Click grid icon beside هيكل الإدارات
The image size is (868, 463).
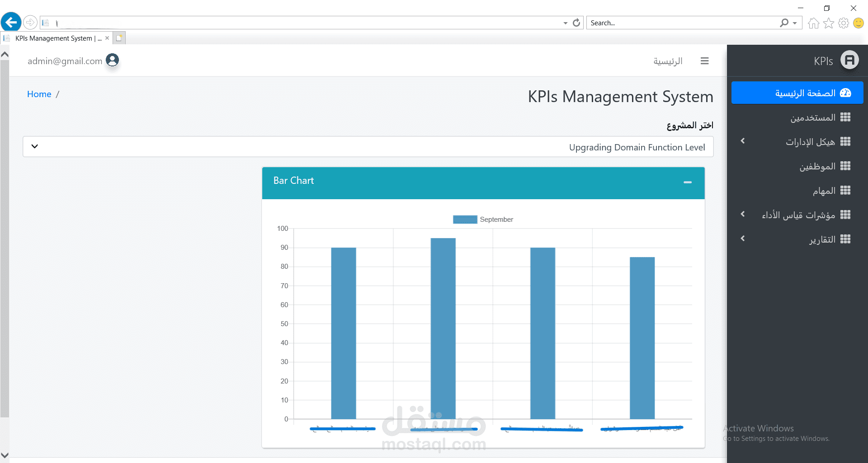(x=845, y=142)
